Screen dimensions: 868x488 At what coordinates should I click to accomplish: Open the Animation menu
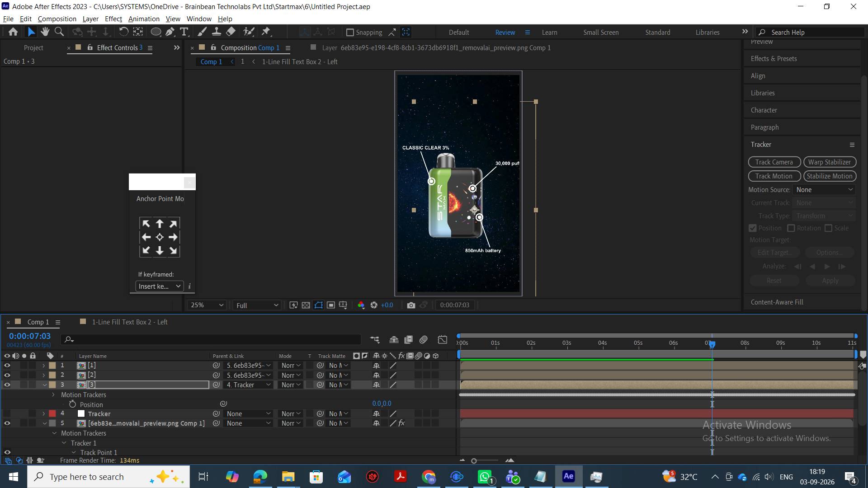144,19
